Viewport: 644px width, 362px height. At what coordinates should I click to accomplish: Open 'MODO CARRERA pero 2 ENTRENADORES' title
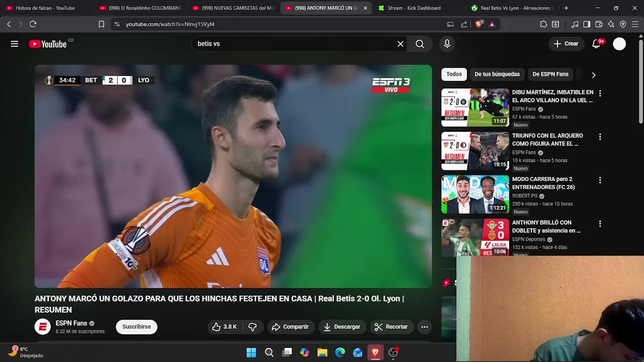click(543, 183)
